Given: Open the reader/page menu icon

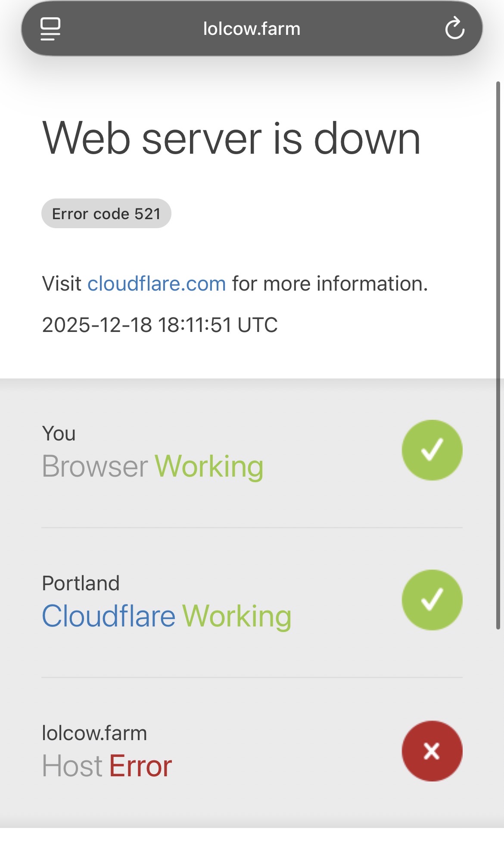Looking at the screenshot, I should (50, 29).
